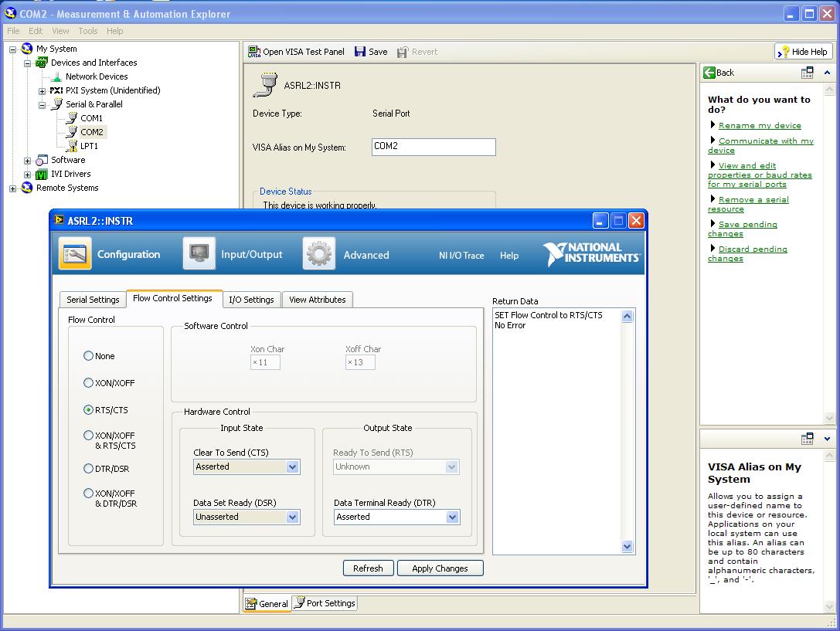Open NI I/O Trace
The height and width of the screenshot is (631, 840).
461,256
